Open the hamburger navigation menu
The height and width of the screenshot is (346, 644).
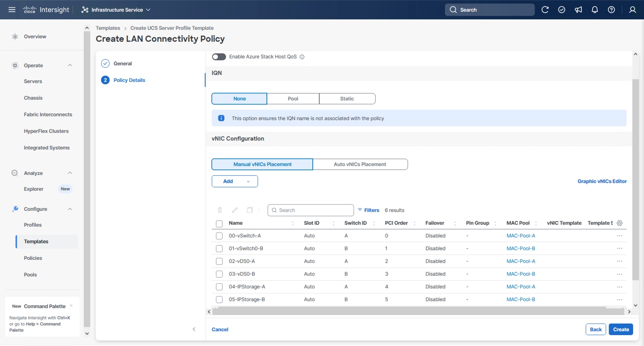point(12,10)
